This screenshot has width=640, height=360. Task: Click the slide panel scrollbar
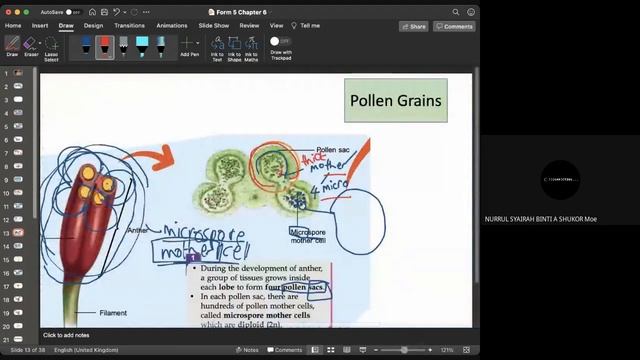(x=36, y=143)
